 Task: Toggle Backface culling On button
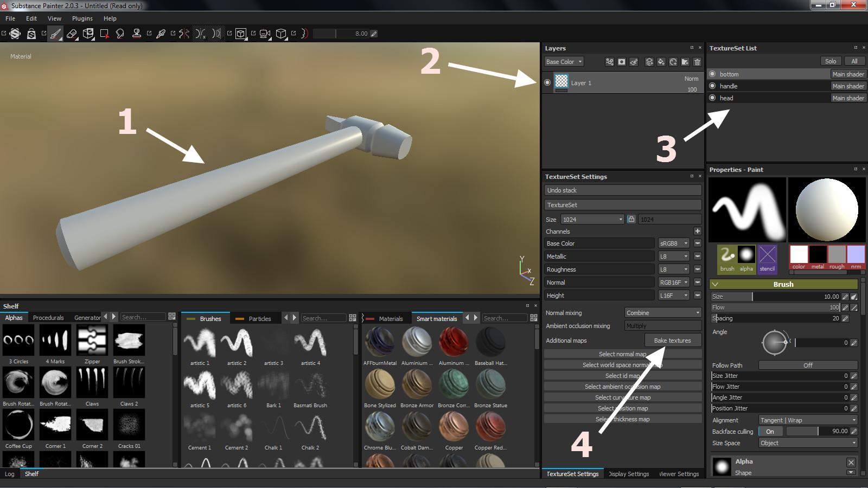tap(770, 432)
